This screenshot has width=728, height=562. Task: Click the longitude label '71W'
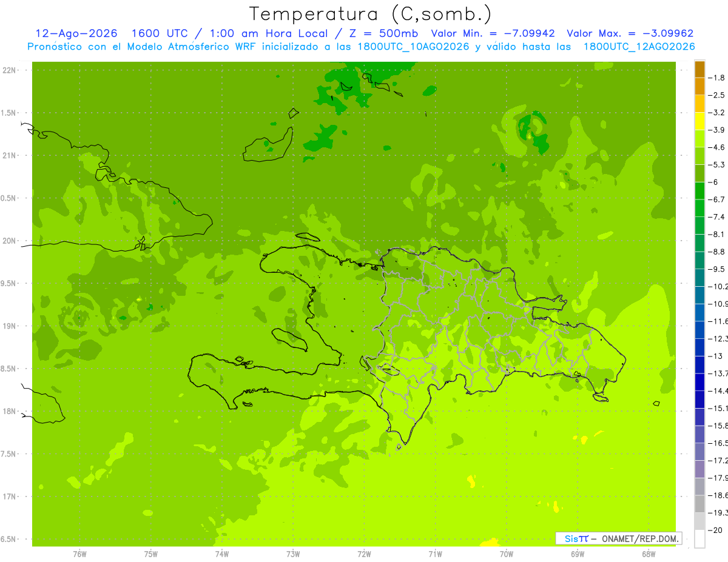pyautogui.click(x=435, y=554)
